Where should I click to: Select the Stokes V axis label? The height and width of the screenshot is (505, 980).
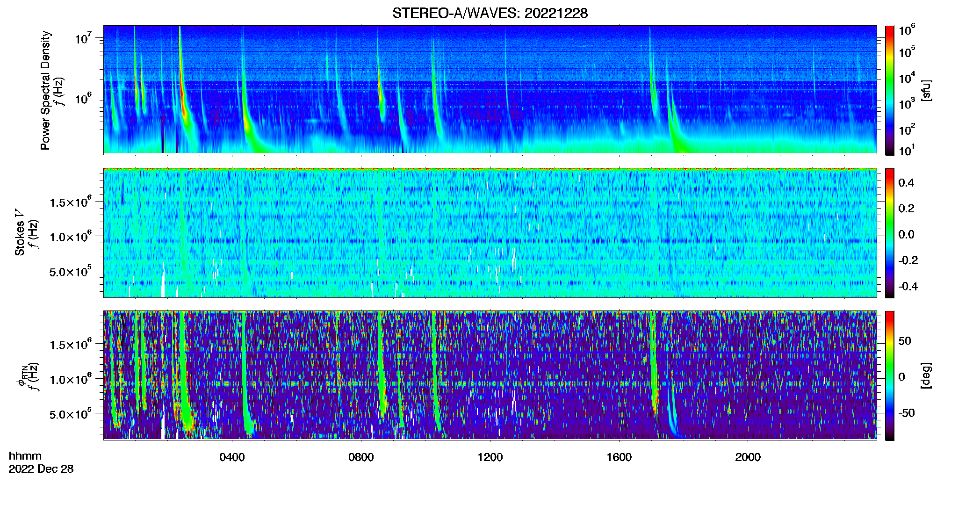pyautogui.click(x=19, y=232)
